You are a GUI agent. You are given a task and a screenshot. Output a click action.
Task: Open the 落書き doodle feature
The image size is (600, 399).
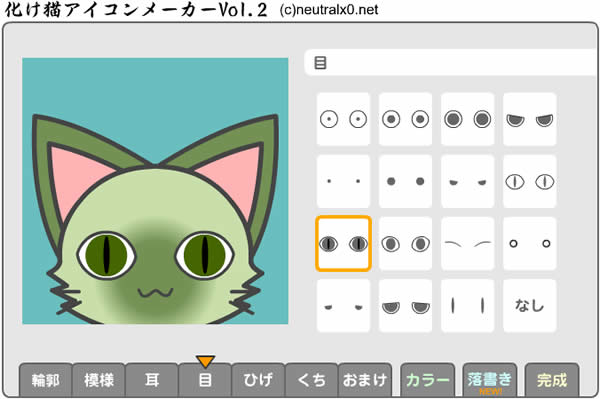(490, 380)
